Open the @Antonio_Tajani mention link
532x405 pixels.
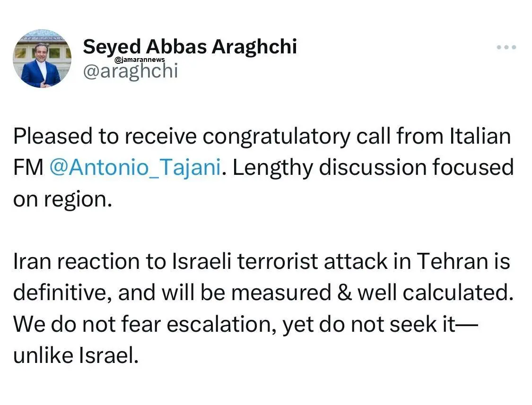click(135, 168)
